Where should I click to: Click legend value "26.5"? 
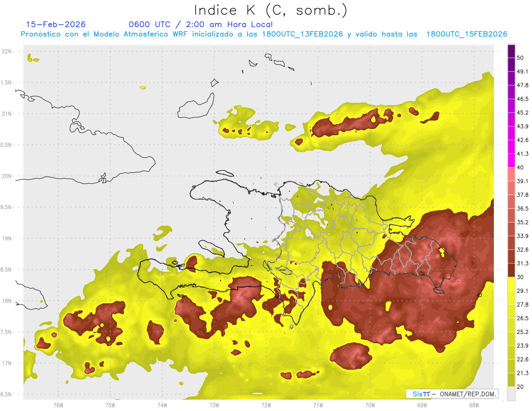[x=523, y=318]
